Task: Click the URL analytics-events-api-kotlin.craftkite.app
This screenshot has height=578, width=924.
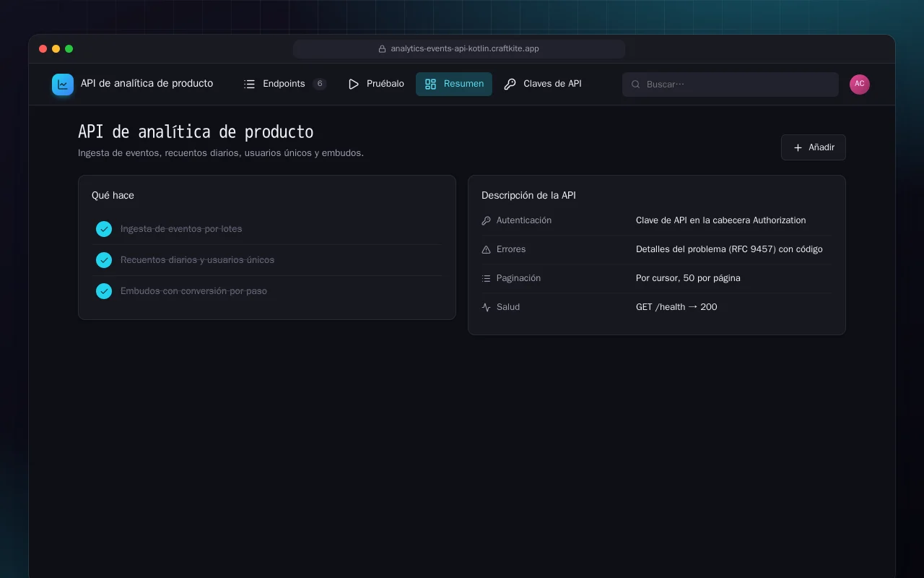Action: click(x=465, y=49)
